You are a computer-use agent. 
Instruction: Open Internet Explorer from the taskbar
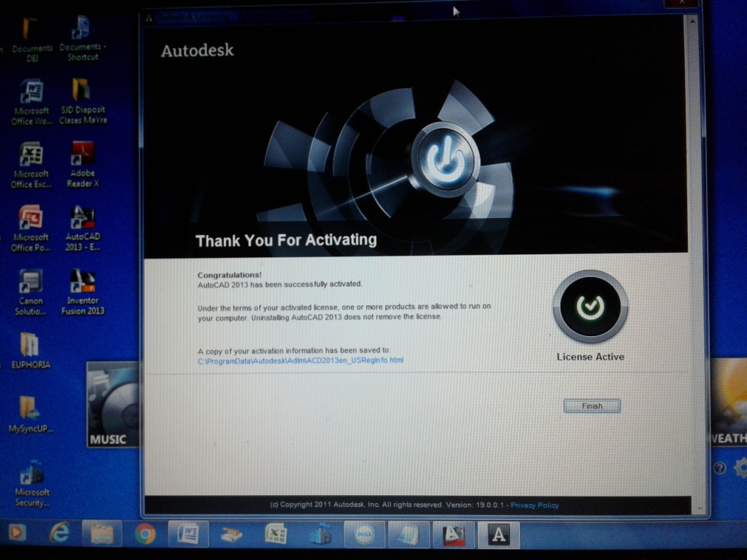point(59,534)
